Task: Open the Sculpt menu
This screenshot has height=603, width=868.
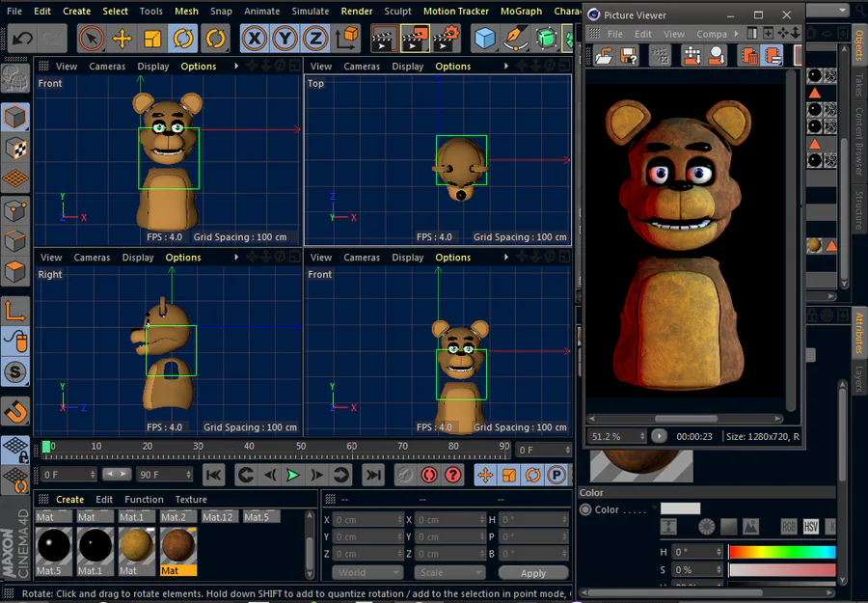Action: click(397, 11)
